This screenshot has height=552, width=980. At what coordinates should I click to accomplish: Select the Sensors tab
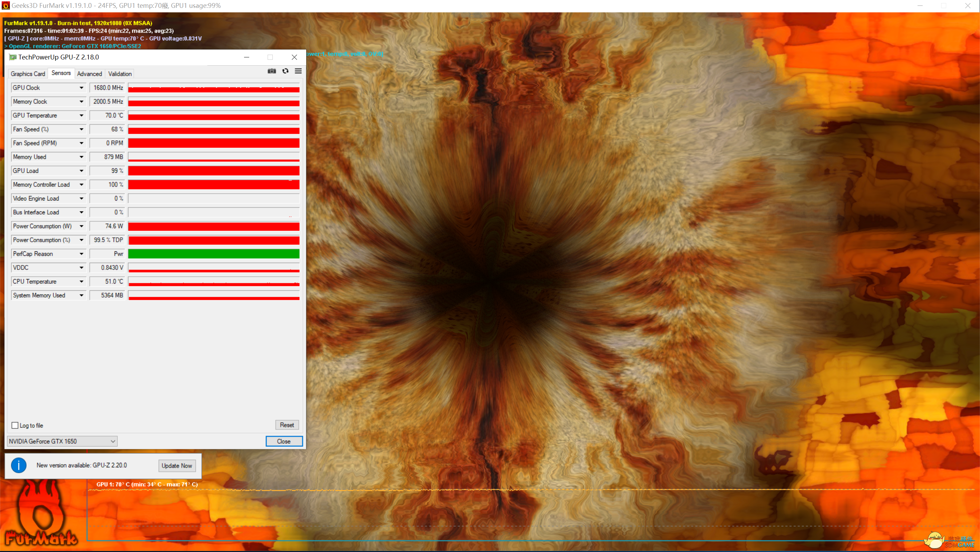pos(61,73)
